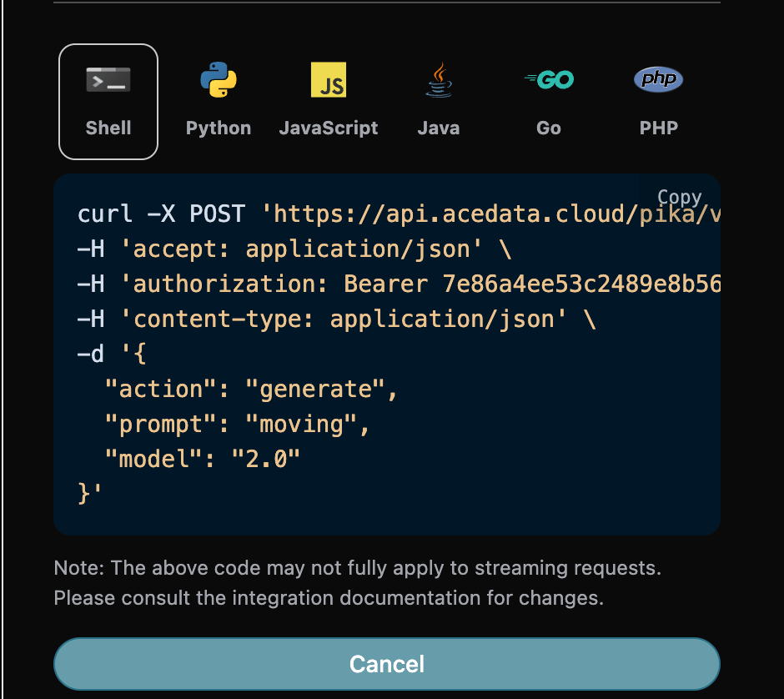Pick the Go gopher-style wordmark icon
The height and width of the screenshot is (699, 784).
tap(548, 79)
